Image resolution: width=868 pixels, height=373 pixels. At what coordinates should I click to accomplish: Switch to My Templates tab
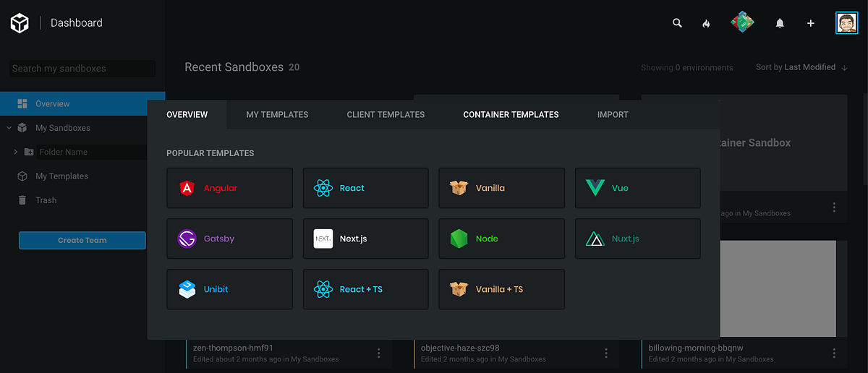point(277,114)
